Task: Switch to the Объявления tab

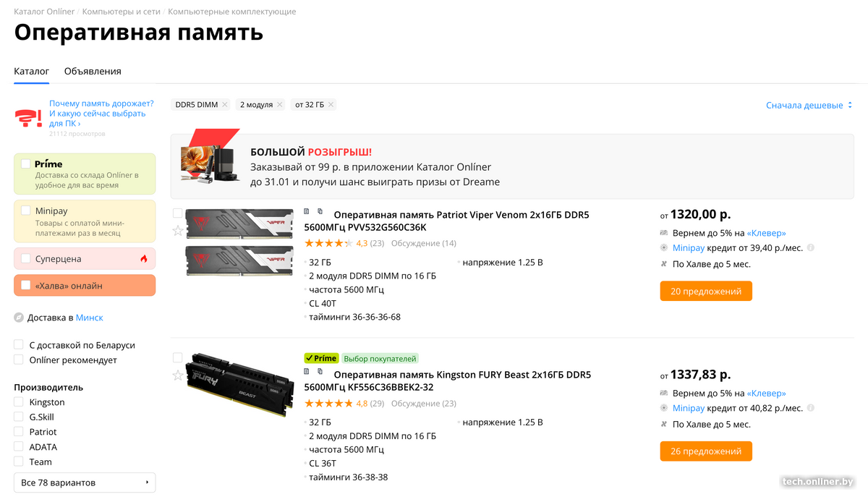Action: click(x=93, y=72)
